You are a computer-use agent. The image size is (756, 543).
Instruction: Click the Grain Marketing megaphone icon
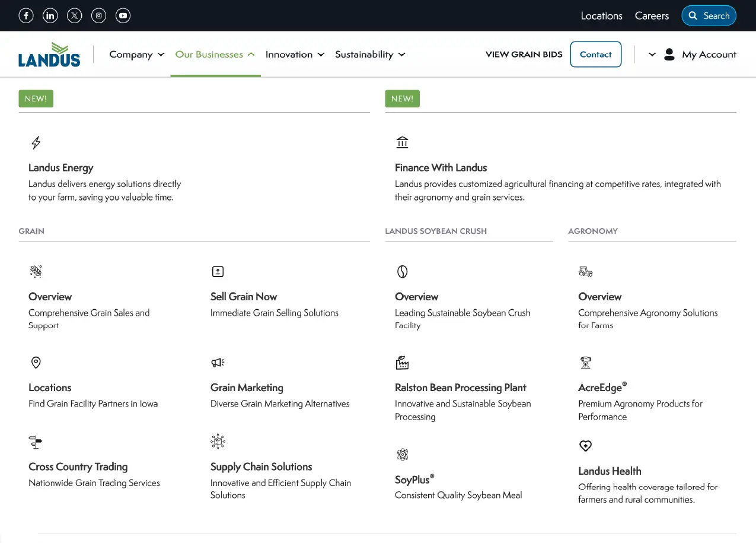218,363
